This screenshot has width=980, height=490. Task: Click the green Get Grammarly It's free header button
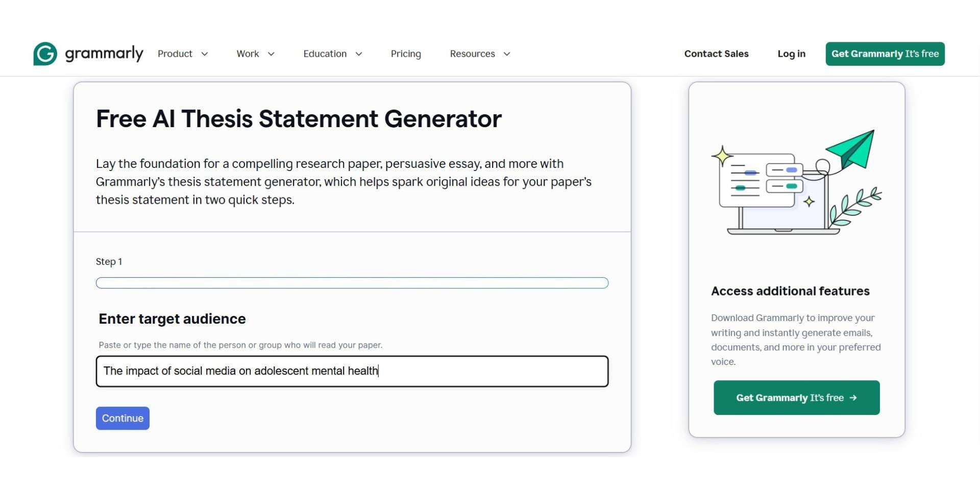tap(885, 54)
